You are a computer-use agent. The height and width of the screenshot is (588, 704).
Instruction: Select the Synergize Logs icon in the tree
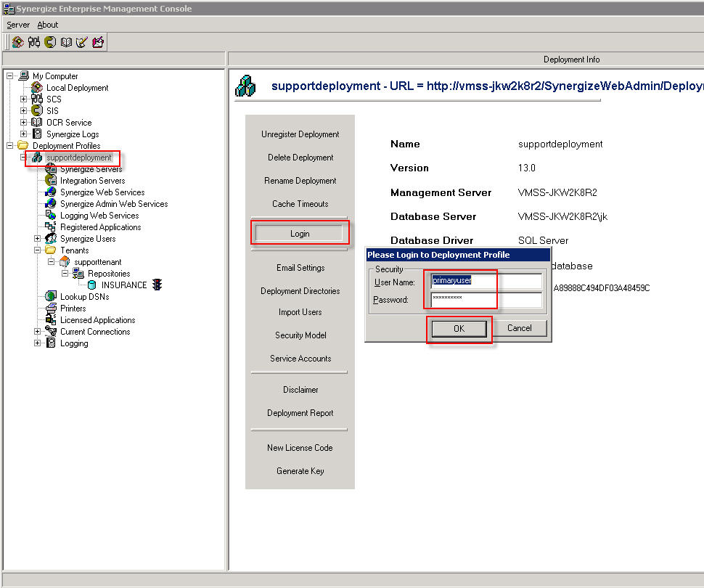[37, 134]
